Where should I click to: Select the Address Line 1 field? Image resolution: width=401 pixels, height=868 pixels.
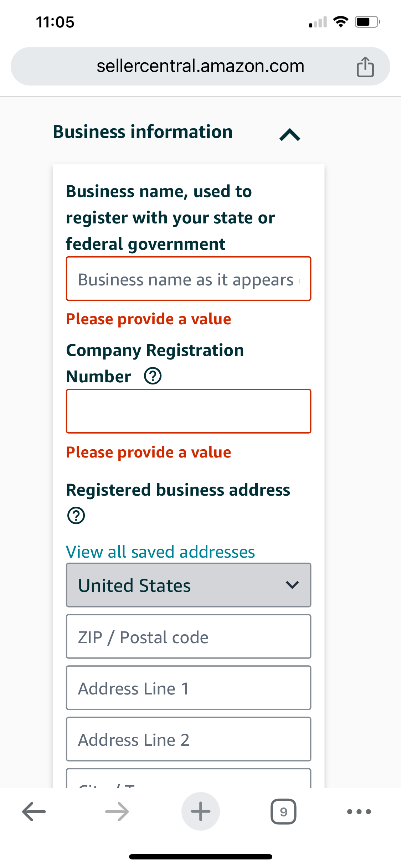pos(189,688)
